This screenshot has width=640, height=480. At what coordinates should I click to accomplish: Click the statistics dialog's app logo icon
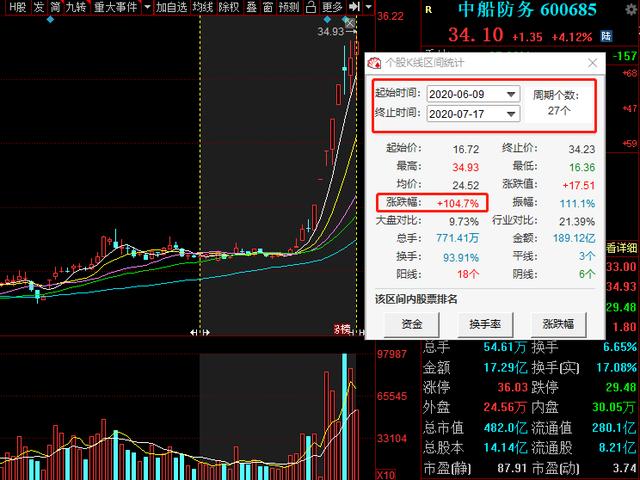coord(374,63)
